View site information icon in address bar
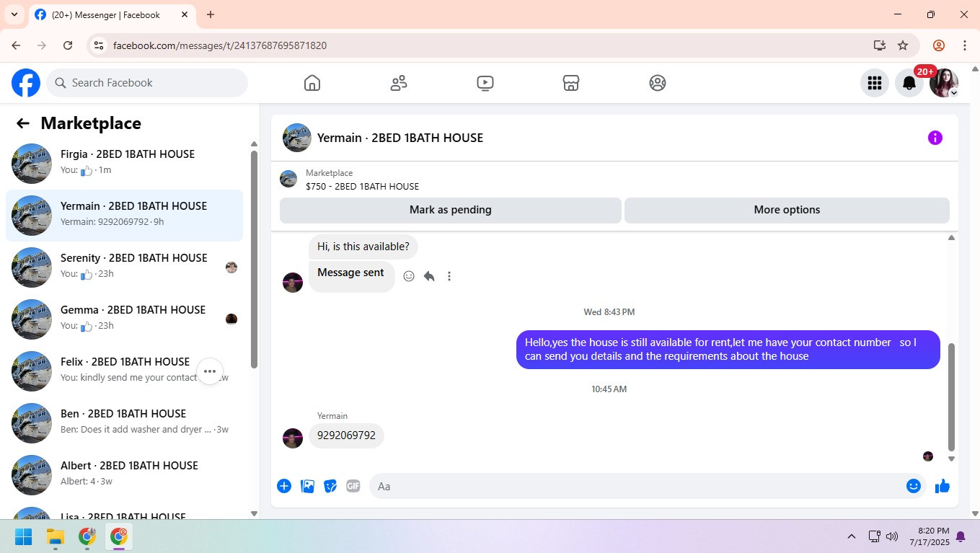The height and width of the screenshot is (553, 980). [x=100, y=45]
